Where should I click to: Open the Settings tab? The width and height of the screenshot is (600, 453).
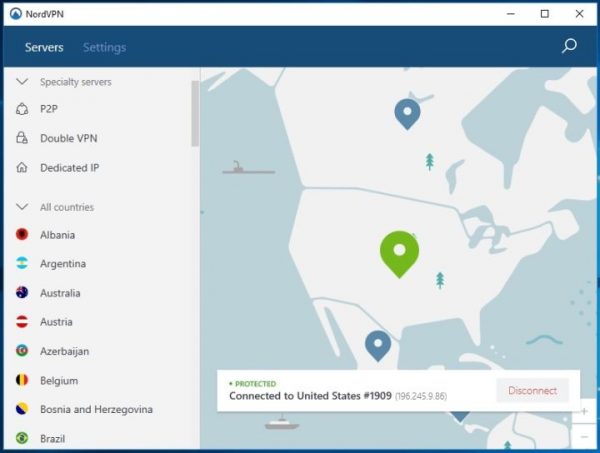point(104,47)
